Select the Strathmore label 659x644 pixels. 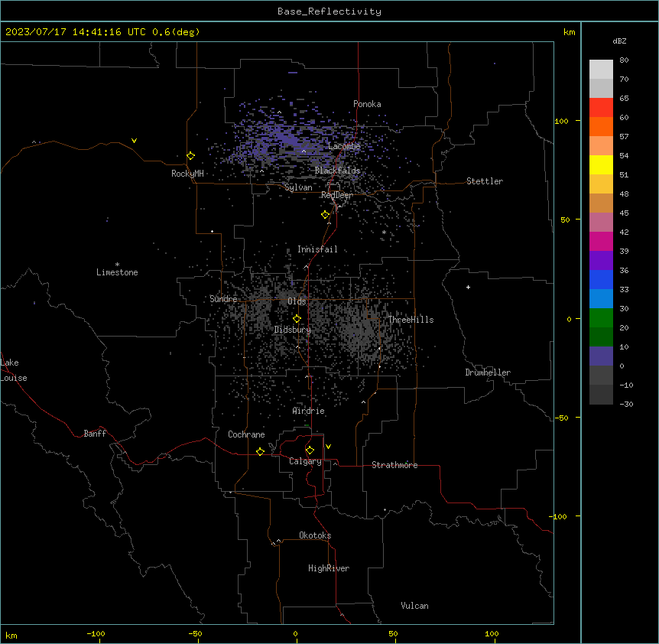point(394,465)
